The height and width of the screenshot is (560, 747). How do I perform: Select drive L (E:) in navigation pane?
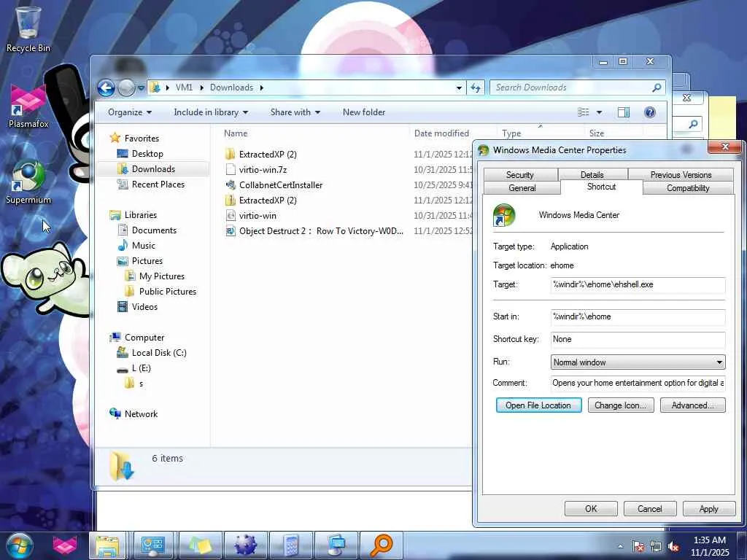pos(141,368)
